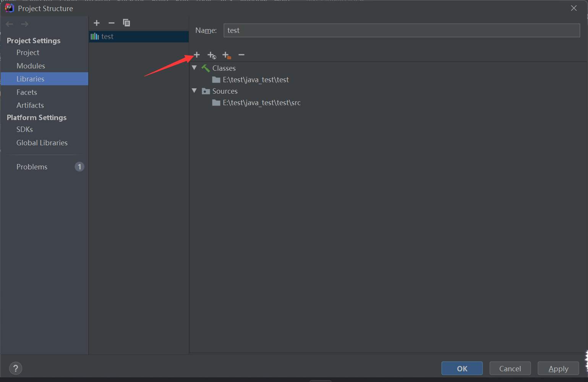Click folder icon beside E:\test\java_test\test
This screenshot has height=382, width=588.
(216, 80)
